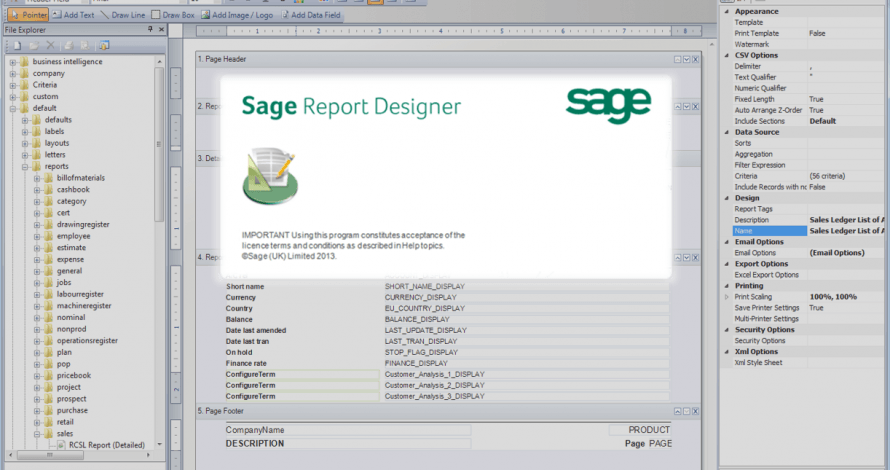Select the PRODUCT field in Page Footer
The height and width of the screenshot is (470, 890).
(640, 430)
